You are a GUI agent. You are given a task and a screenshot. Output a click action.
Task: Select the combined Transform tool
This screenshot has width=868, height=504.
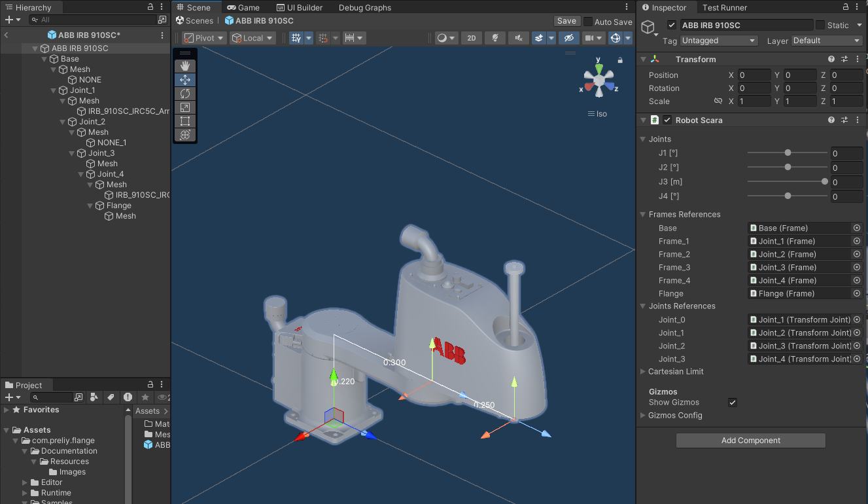pyautogui.click(x=185, y=135)
